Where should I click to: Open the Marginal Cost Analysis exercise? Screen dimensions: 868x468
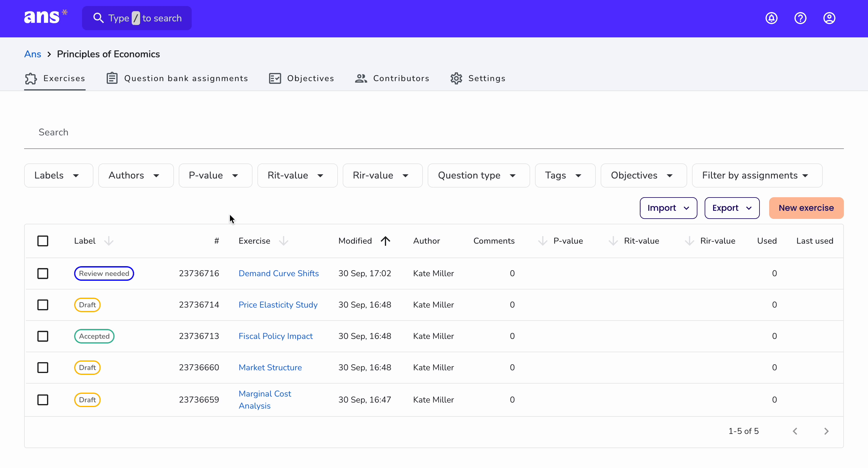(x=265, y=400)
